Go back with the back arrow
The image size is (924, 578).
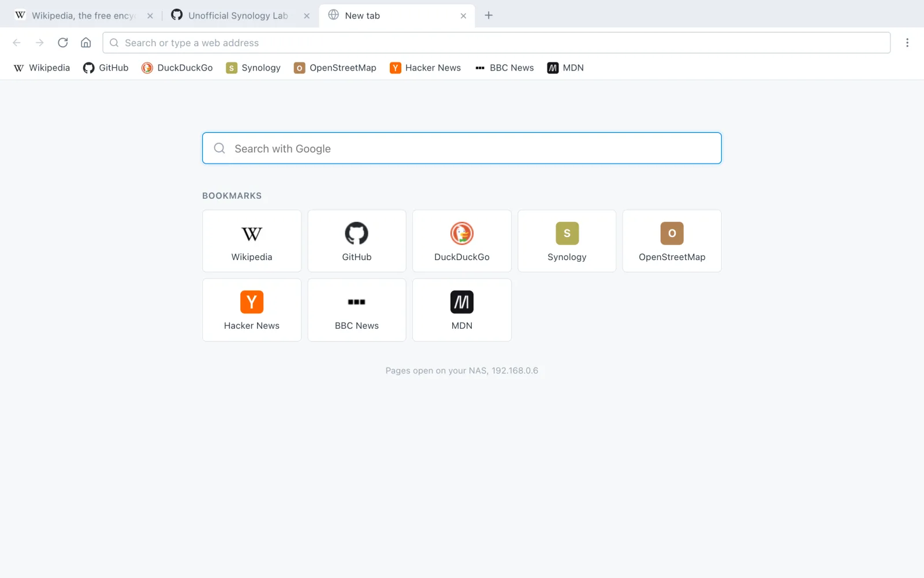click(x=17, y=43)
